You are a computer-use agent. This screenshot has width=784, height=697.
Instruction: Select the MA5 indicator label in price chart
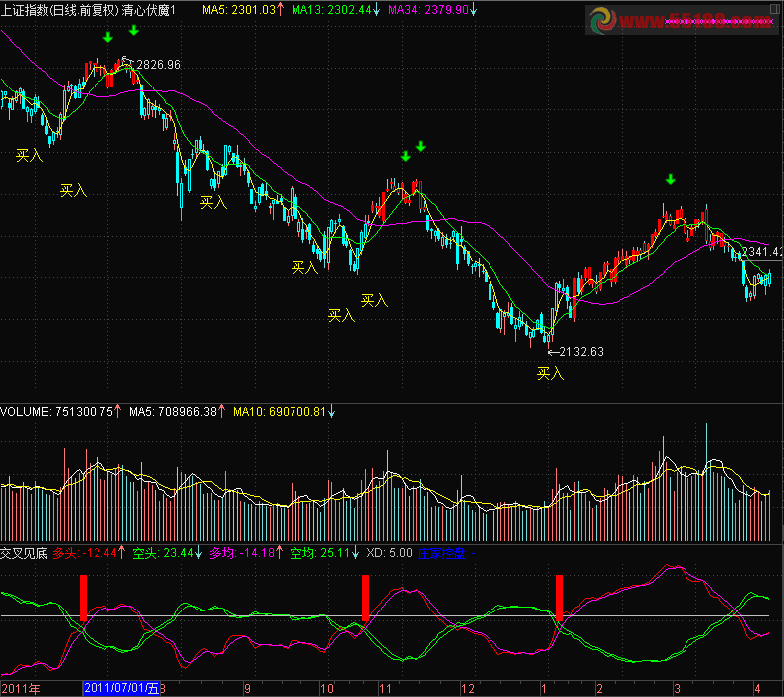pos(241,9)
